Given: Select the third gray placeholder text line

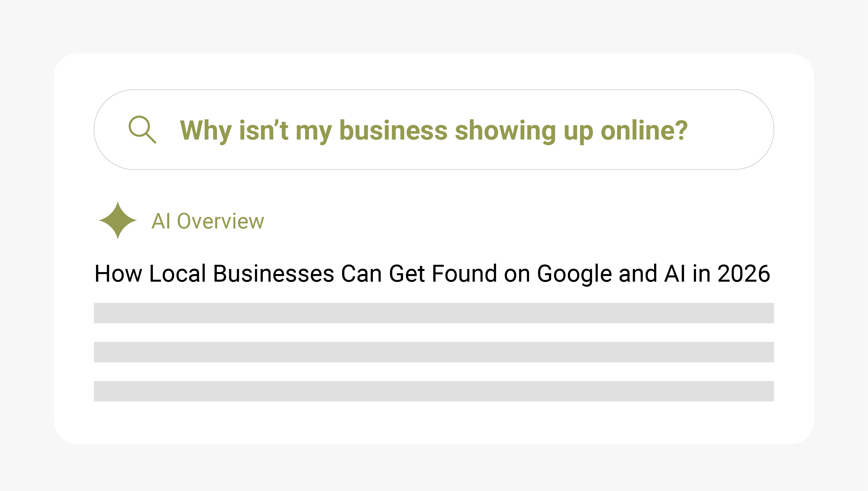Looking at the screenshot, I should coord(434,391).
